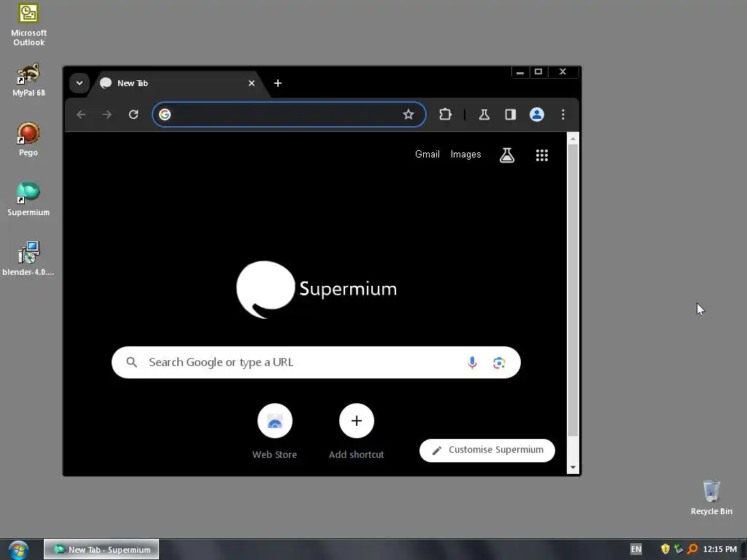The width and height of the screenshot is (747, 560).
Task: Click the forward navigation arrow
Action: (107, 114)
